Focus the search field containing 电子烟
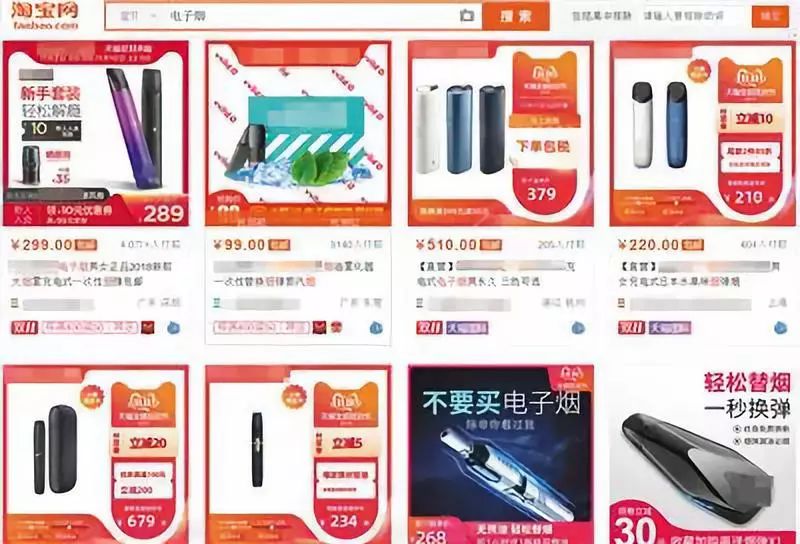Image resolution: width=800 pixels, height=544 pixels. [309, 16]
